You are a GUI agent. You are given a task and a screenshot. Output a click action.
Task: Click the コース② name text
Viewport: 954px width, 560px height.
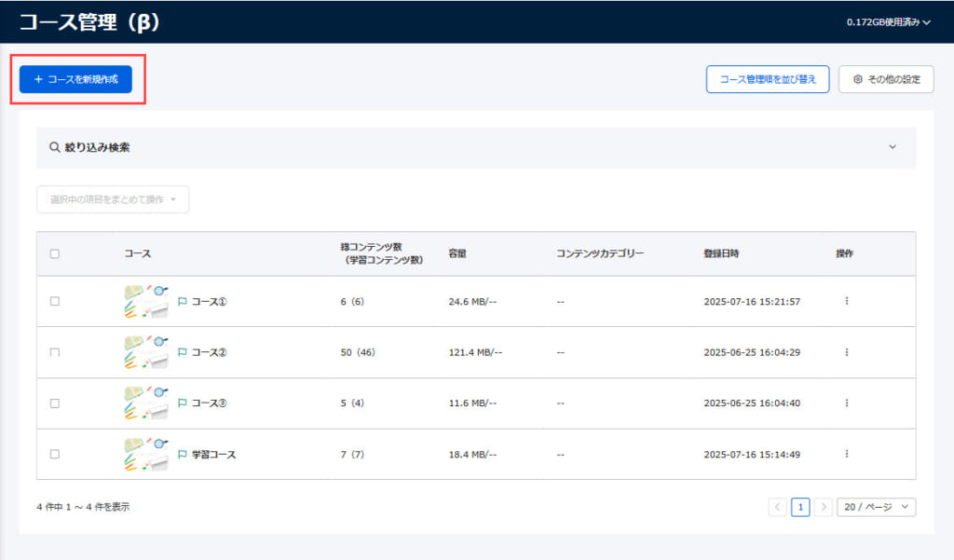[x=210, y=352]
